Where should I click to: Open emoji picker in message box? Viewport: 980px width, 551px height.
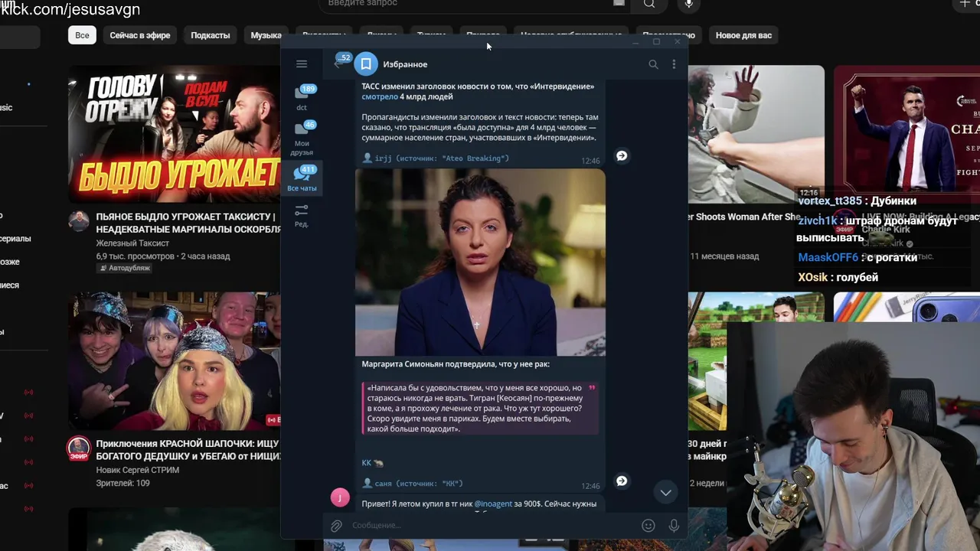[x=648, y=526]
